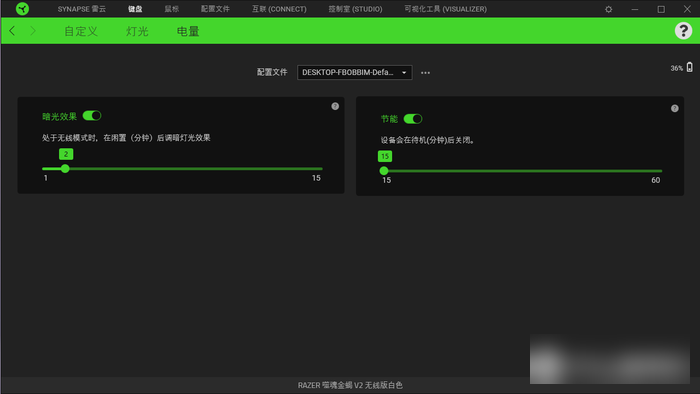Click the 36% battery text

676,68
